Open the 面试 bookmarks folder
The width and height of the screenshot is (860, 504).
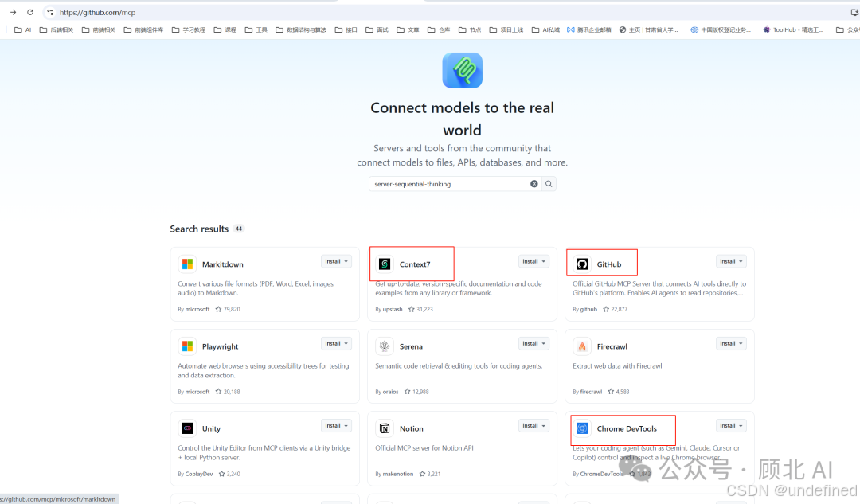coord(377,29)
